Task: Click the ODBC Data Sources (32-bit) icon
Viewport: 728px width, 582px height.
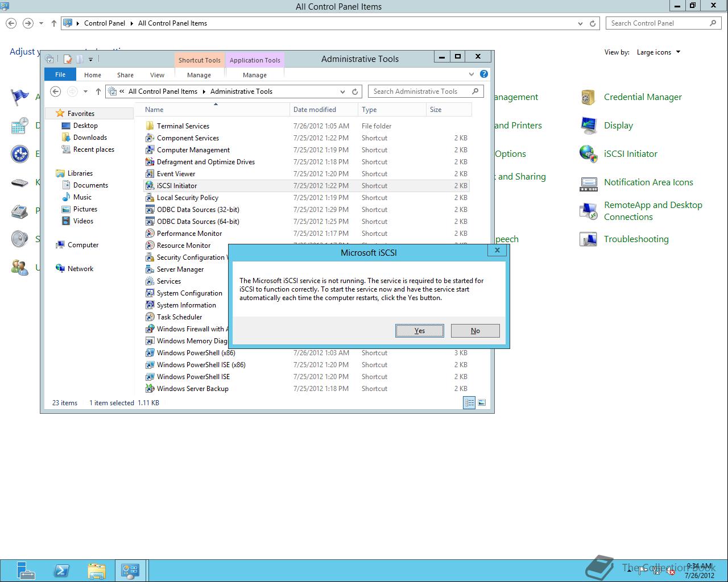Action: tap(150, 210)
